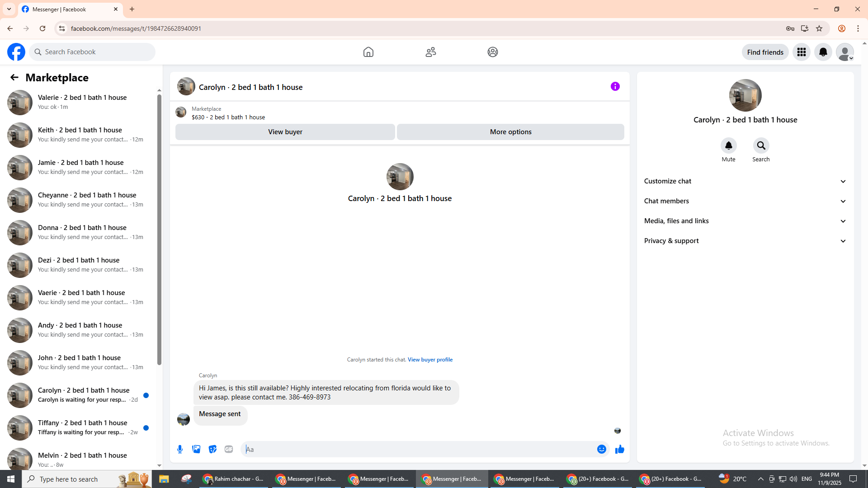868x488 pixels.
Task: Click the Windows taskbar search box
Action: click(x=87, y=479)
